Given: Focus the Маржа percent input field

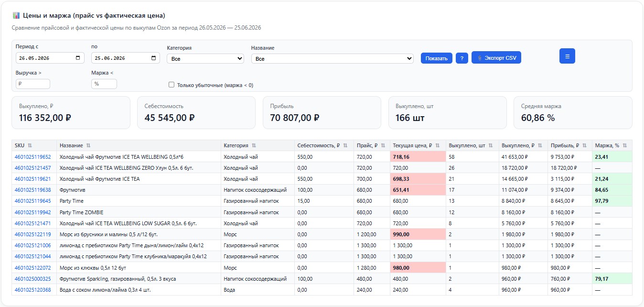Looking at the screenshot, I should click(x=104, y=84).
